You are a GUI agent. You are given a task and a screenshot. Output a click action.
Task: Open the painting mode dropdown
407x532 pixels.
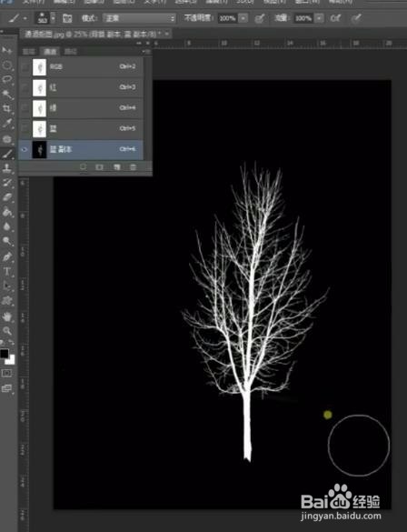coord(139,18)
